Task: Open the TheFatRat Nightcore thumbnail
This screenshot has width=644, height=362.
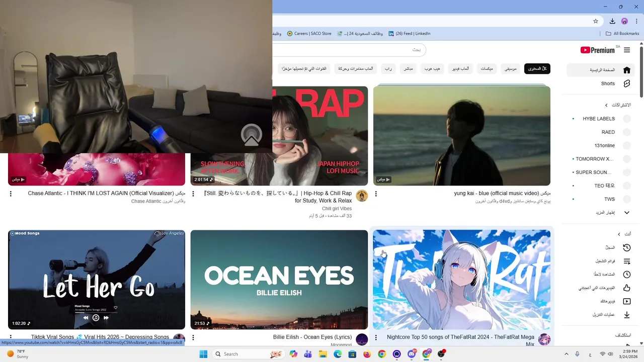Action: pyautogui.click(x=462, y=280)
